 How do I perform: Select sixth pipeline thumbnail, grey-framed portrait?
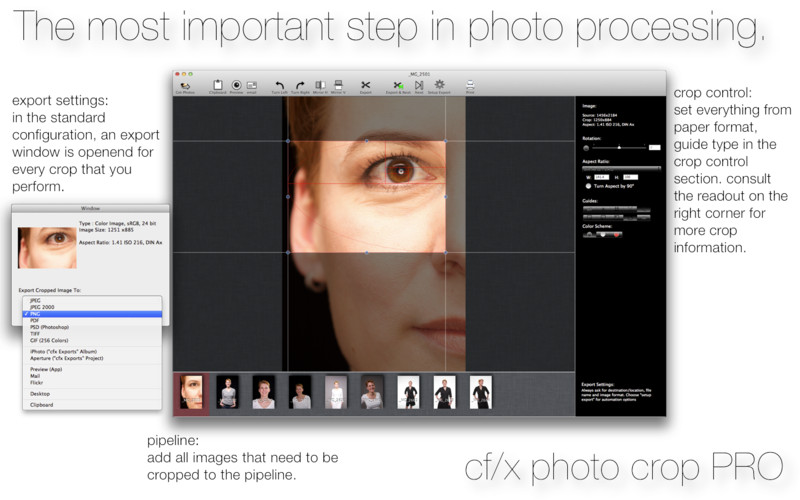click(372, 392)
